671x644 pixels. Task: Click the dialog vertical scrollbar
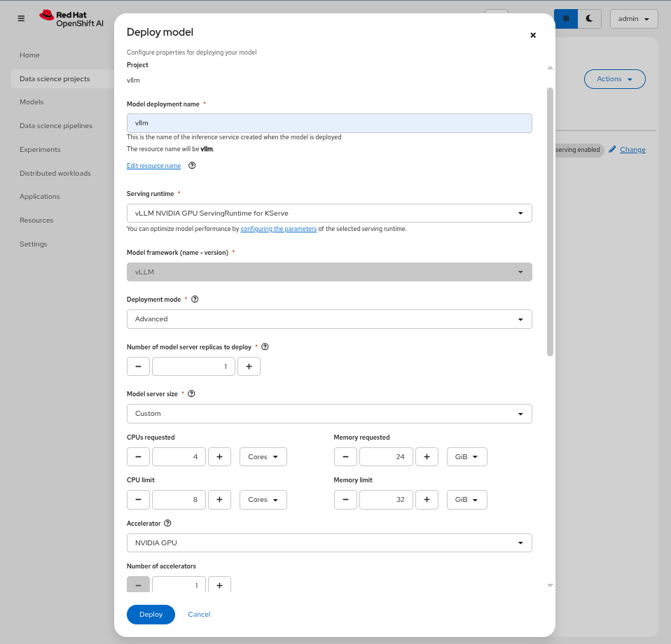point(550,221)
